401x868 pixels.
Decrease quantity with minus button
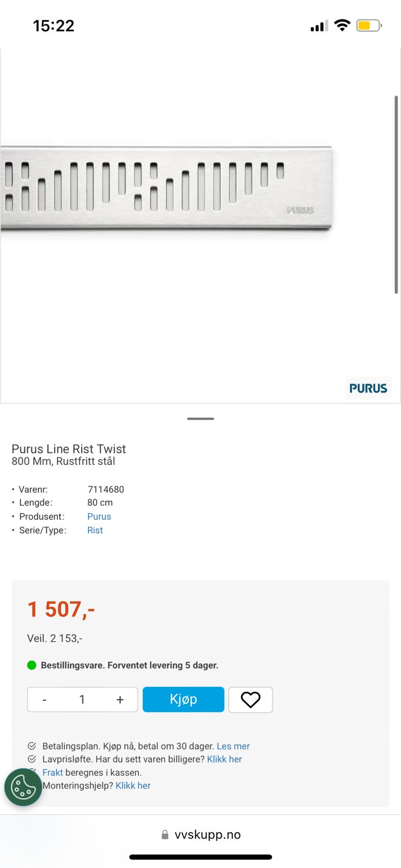[x=44, y=700]
